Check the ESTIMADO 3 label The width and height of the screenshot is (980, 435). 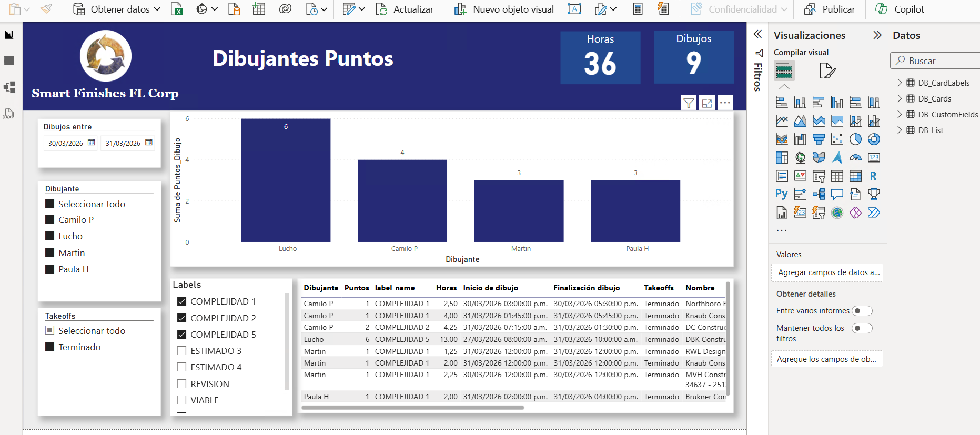tap(182, 351)
